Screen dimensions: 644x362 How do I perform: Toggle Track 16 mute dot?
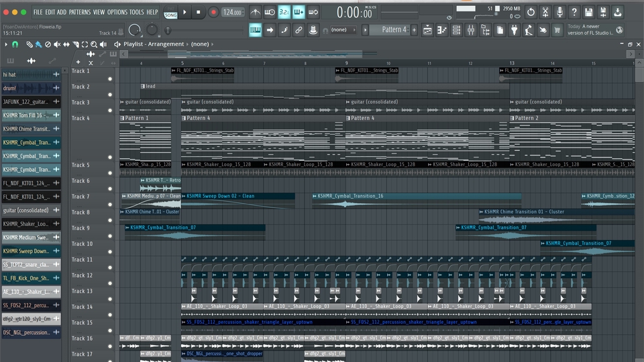[110, 347]
